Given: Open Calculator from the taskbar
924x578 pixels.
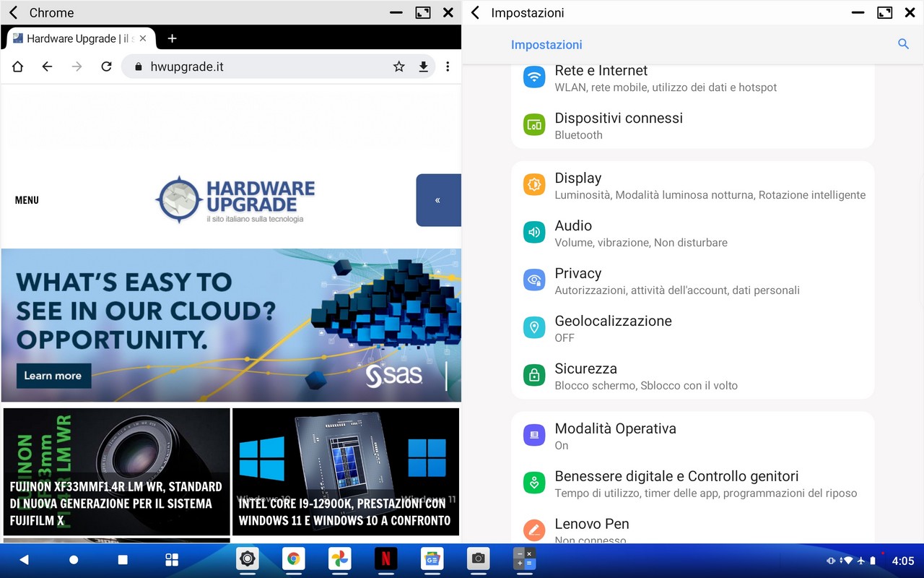Looking at the screenshot, I should (524, 558).
